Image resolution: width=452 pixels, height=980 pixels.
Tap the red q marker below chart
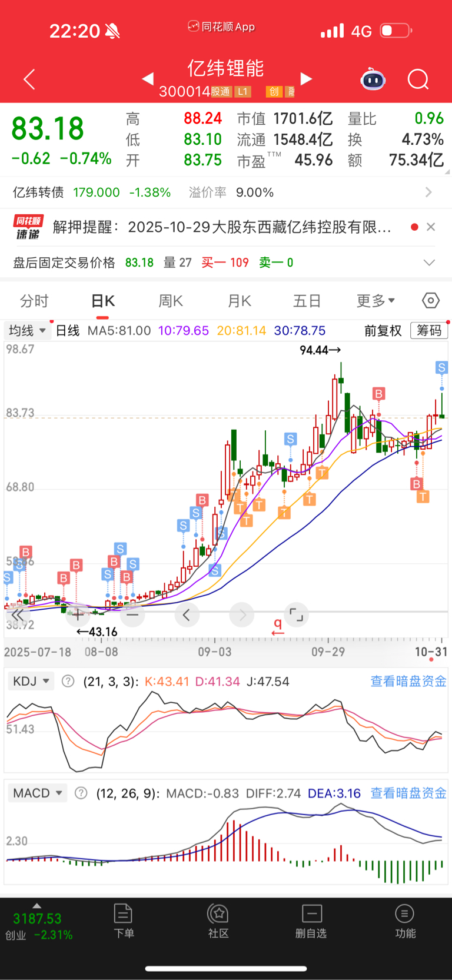click(278, 626)
